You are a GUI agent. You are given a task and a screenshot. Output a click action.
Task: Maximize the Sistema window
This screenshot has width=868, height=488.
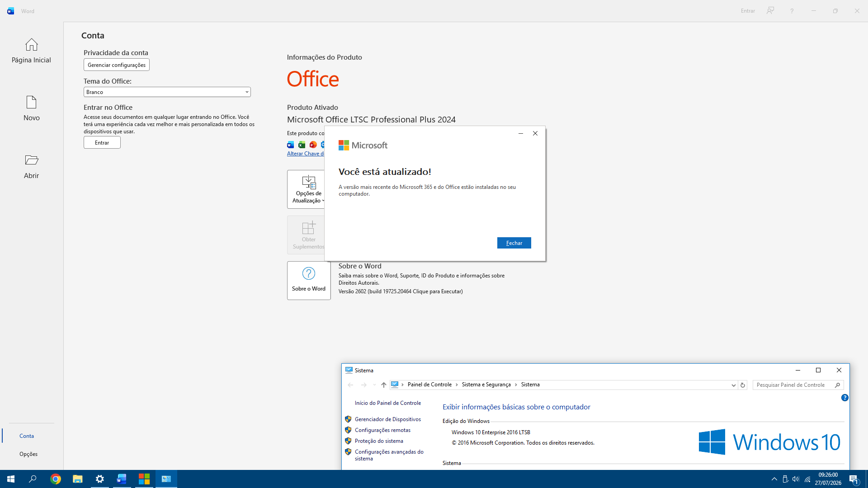[818, 371]
